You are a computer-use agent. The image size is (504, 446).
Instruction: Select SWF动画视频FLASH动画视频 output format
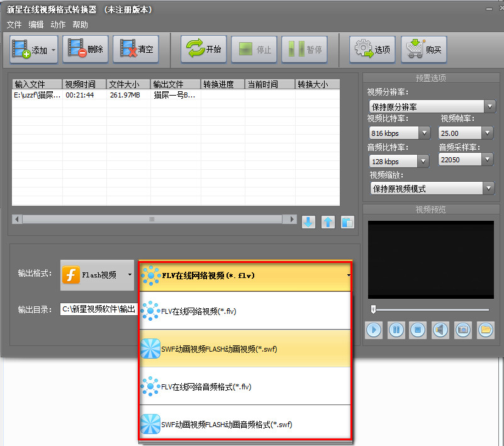220,350
